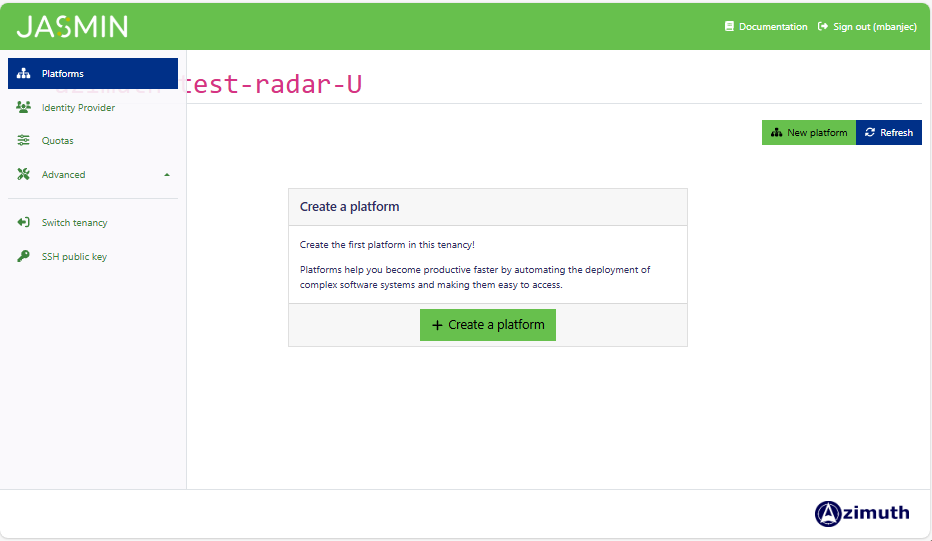Click the New platform button
Viewport: 932px width, 541px height.
click(809, 133)
